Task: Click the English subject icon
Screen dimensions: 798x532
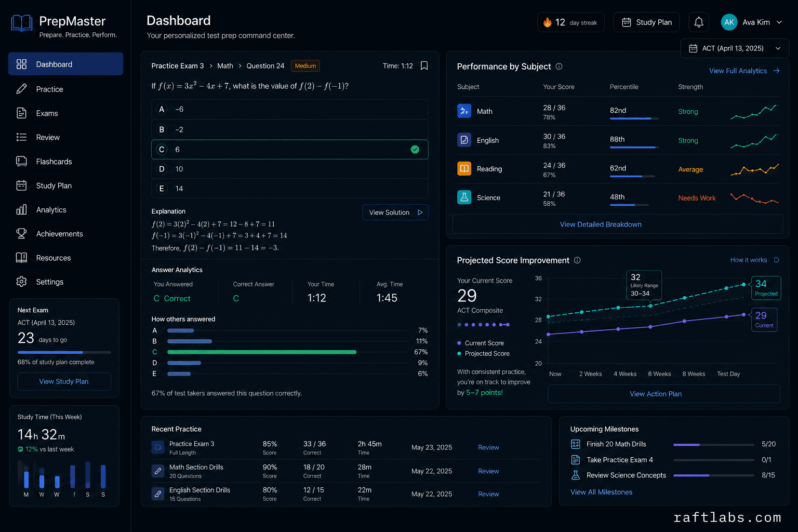Action: (x=464, y=140)
